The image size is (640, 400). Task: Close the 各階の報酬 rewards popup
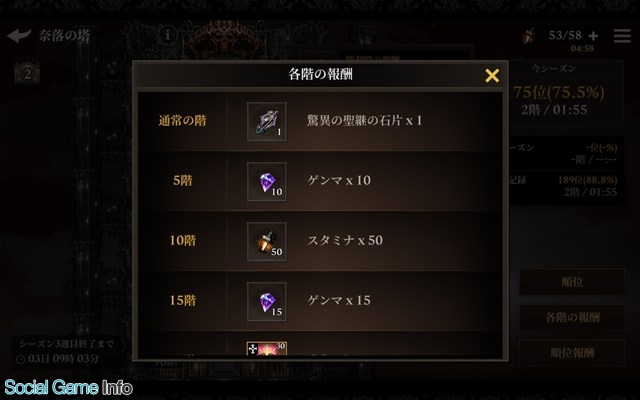click(492, 76)
